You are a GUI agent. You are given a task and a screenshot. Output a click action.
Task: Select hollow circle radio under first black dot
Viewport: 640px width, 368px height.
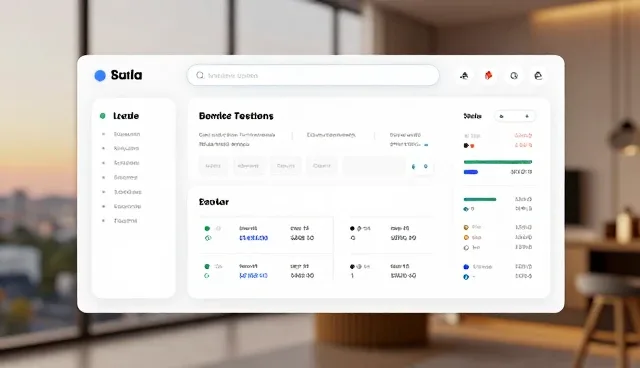coord(353,237)
